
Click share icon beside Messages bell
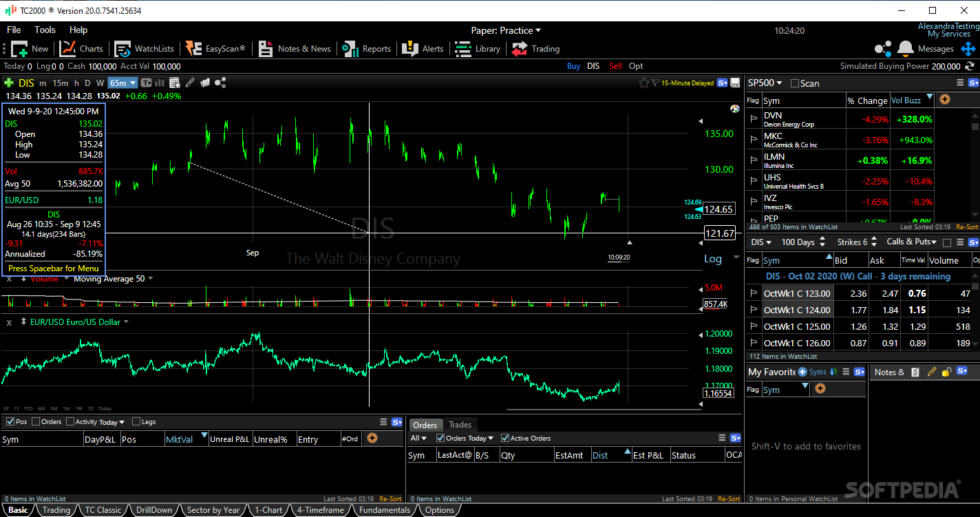882,49
